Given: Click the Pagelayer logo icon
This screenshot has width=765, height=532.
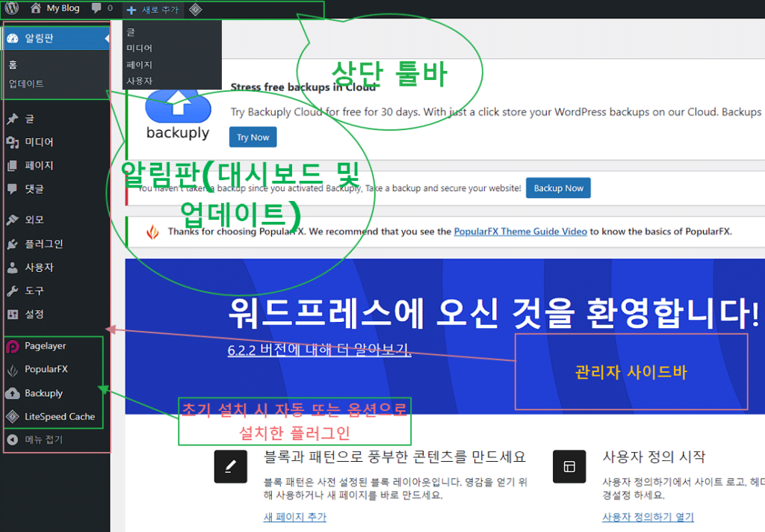Looking at the screenshot, I should pos(13,346).
